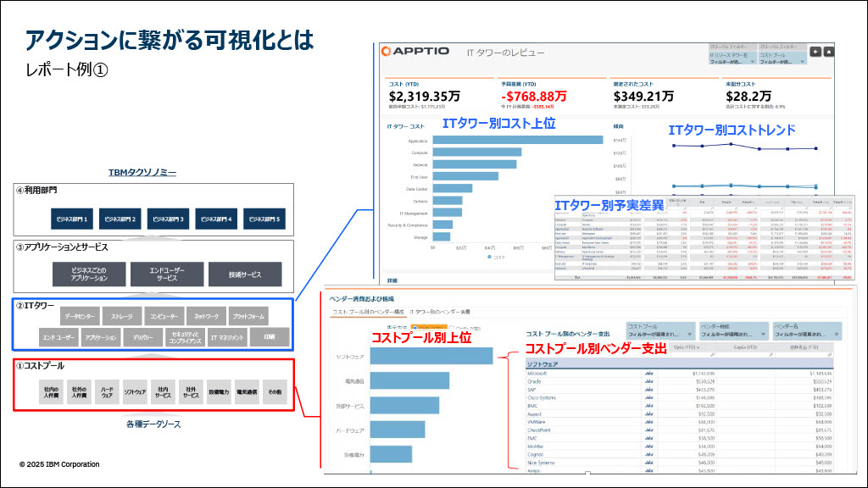Click the ハードウェア bar in the cost pool chart
The width and height of the screenshot is (868, 488).
pos(398,430)
